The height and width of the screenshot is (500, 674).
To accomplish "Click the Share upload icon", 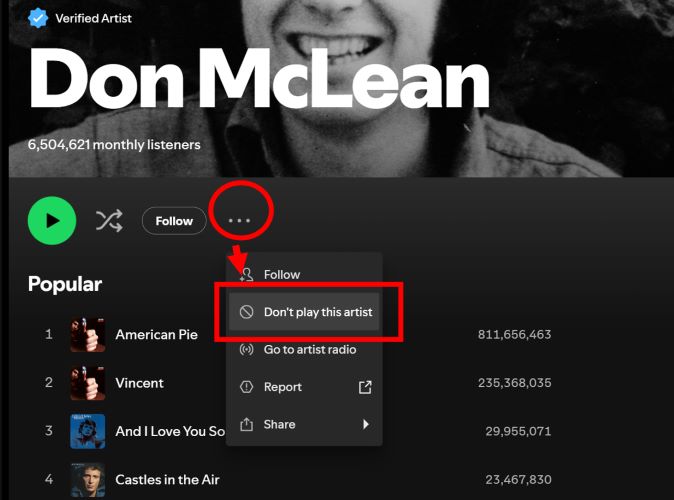I will (x=246, y=424).
